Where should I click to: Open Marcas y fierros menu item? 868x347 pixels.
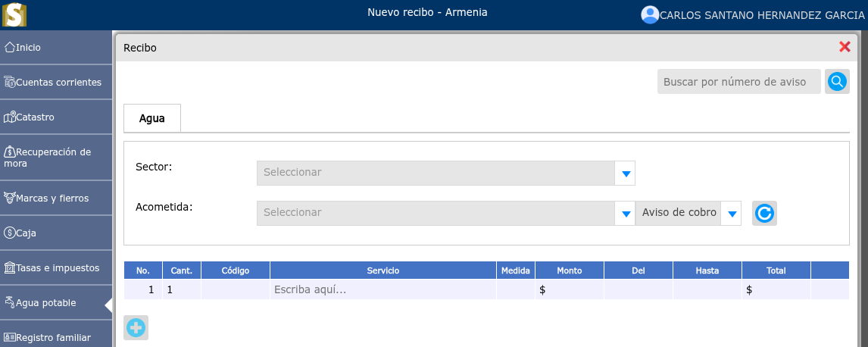56,199
